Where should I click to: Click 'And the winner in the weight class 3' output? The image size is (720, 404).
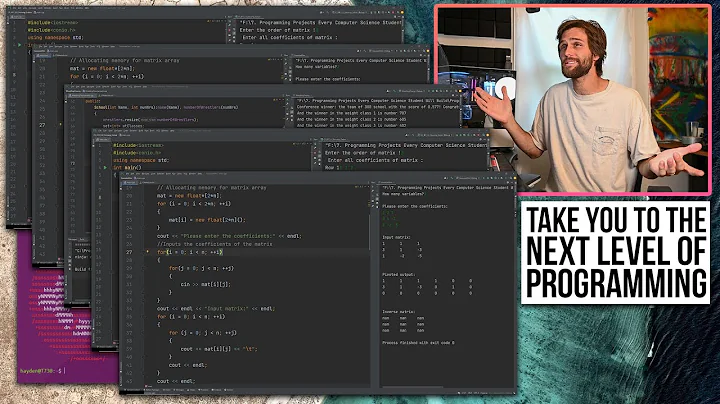tap(351, 125)
